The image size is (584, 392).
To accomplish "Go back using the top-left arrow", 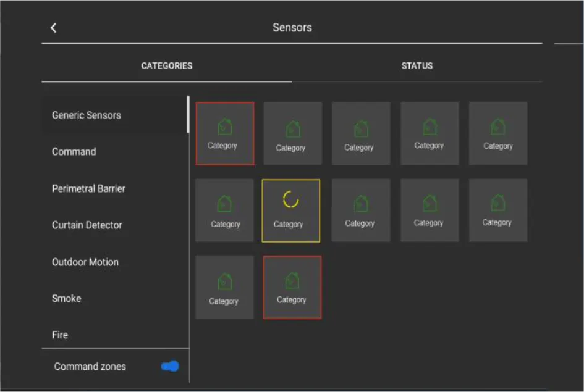I will (x=53, y=28).
